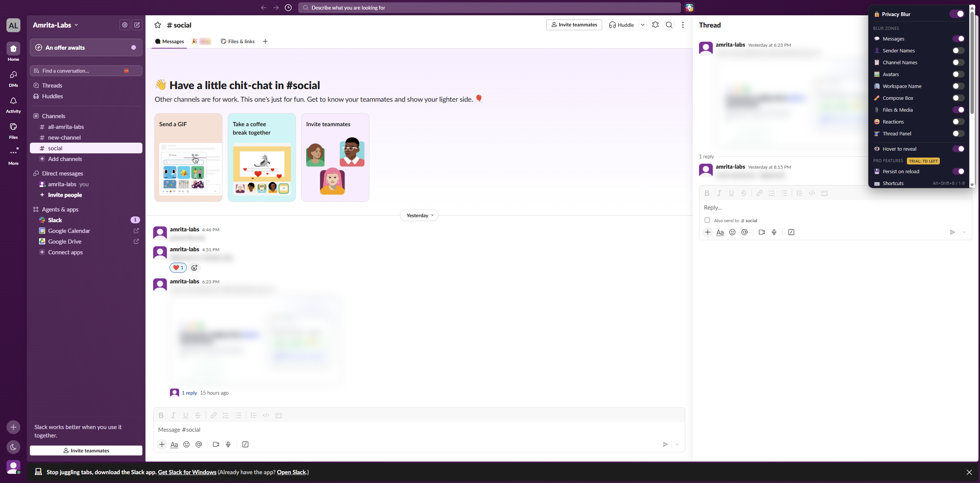Open Files from the left rail
The height and width of the screenshot is (483, 980).
13,130
